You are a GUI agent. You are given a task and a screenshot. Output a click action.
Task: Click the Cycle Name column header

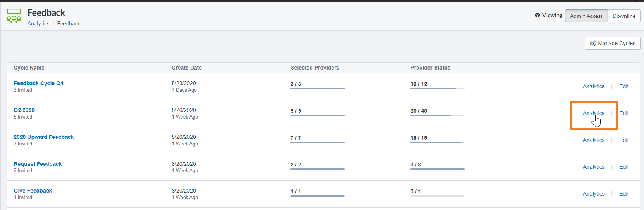(x=29, y=68)
